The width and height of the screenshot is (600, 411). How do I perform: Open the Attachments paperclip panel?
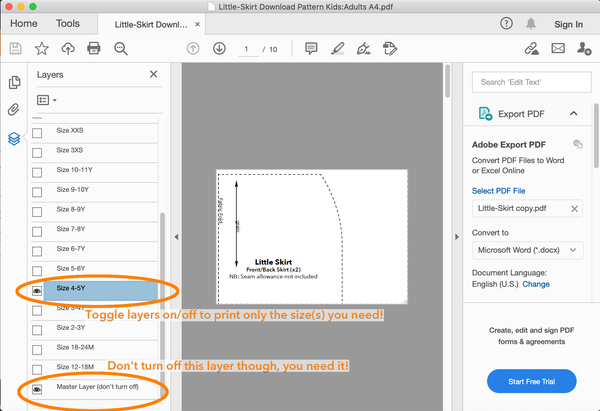pos(14,110)
